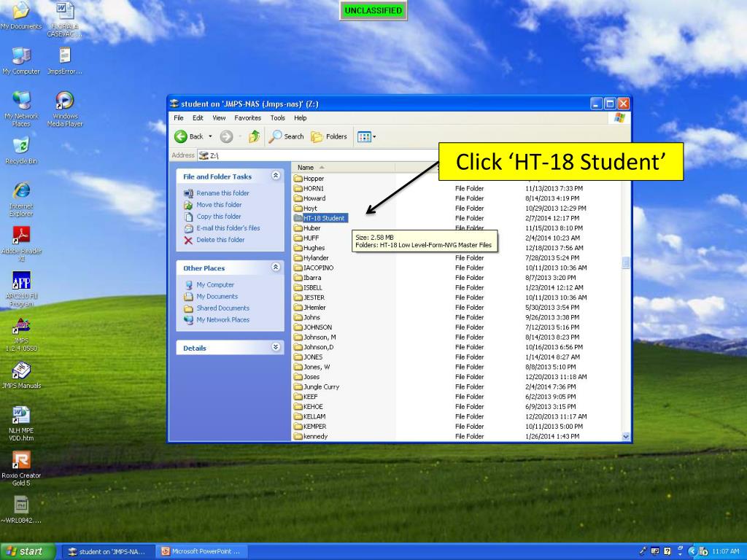Screen dimensions: 747x560
Task: Click the Forward arrow in Explorer toolbar
Action: pyautogui.click(x=226, y=136)
